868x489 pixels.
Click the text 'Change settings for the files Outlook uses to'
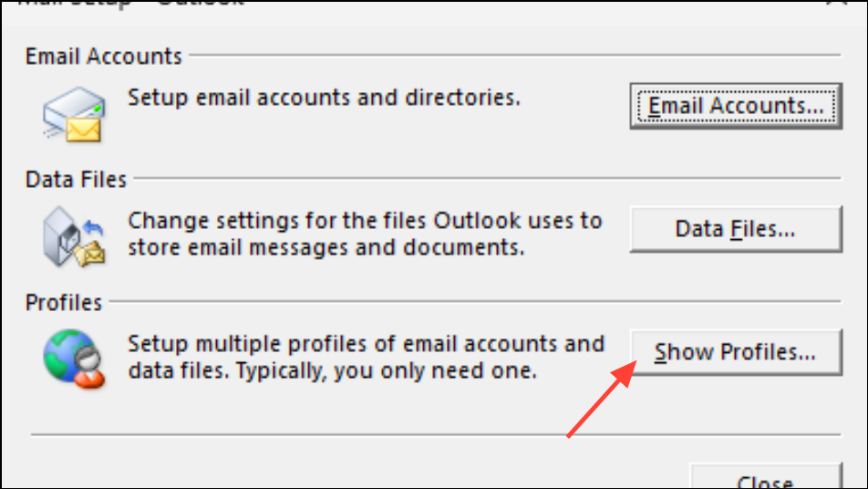(x=366, y=221)
